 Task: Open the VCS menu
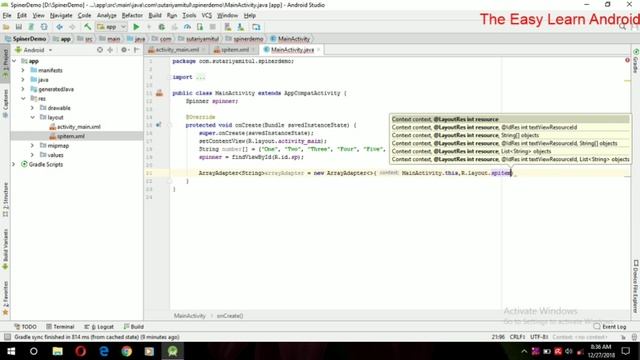[x=207, y=15]
